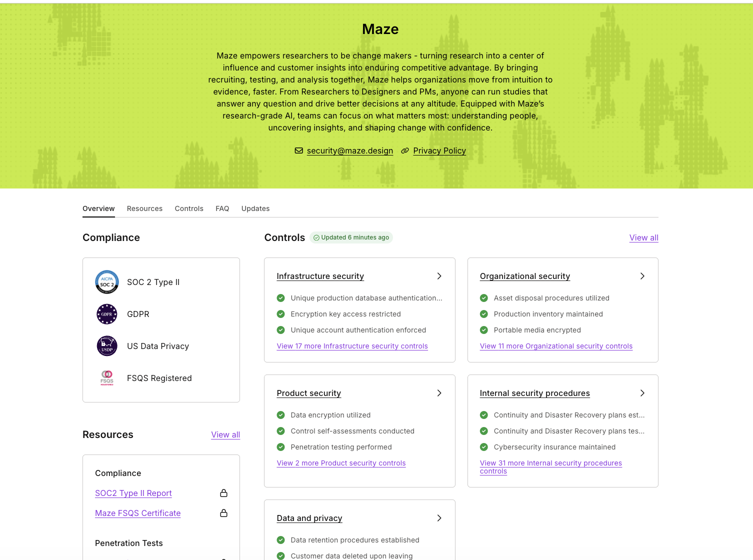Viewport: 753px width, 560px height.
Task: Open Internal security procedures heading link
Action: (x=535, y=393)
